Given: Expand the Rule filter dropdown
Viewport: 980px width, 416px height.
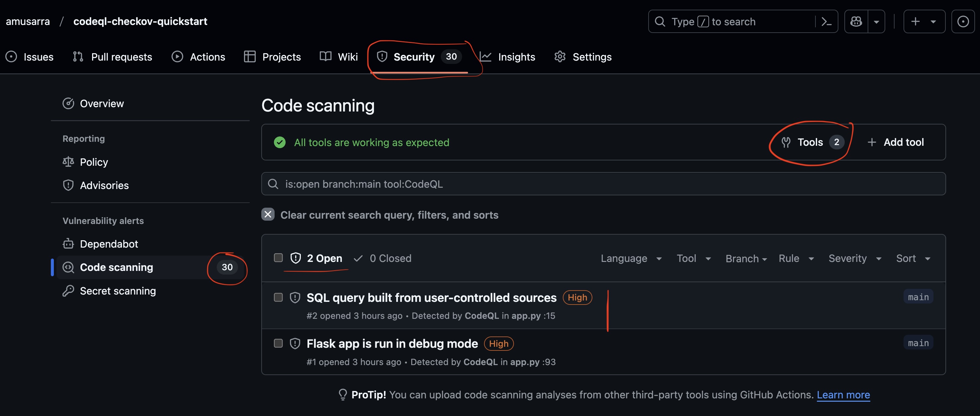Looking at the screenshot, I should pos(796,258).
